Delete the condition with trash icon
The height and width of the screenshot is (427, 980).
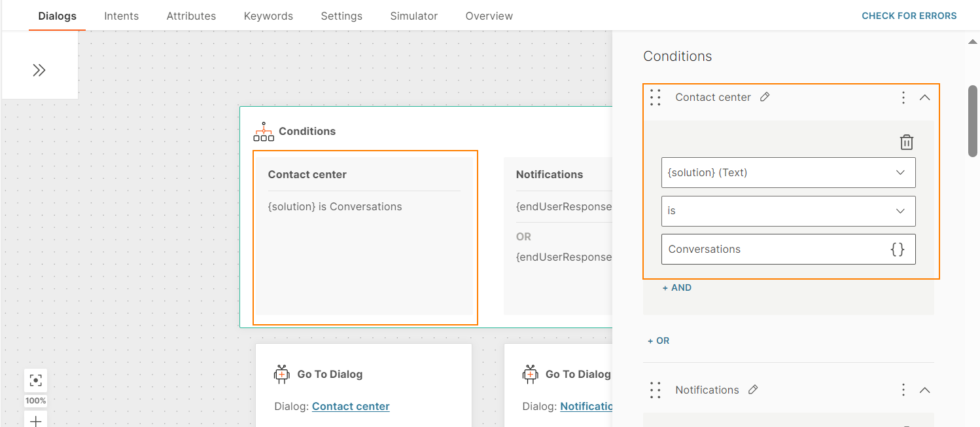pyautogui.click(x=906, y=142)
